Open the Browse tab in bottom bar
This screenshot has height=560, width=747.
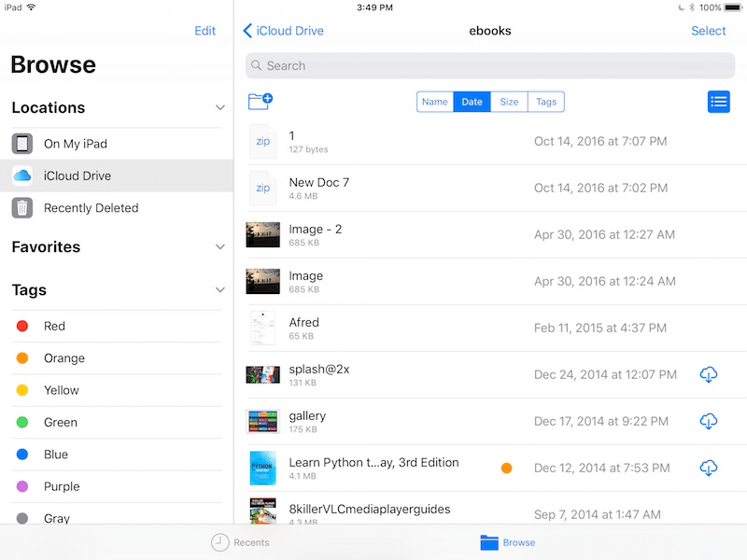507,542
